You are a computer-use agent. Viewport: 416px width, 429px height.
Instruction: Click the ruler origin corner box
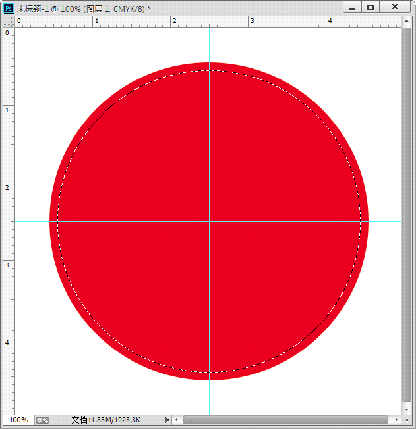coord(9,21)
